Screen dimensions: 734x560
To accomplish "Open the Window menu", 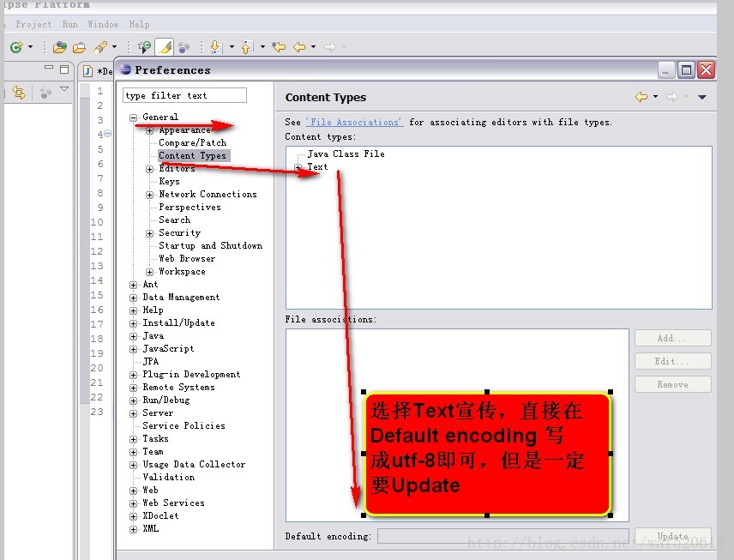I will [103, 24].
